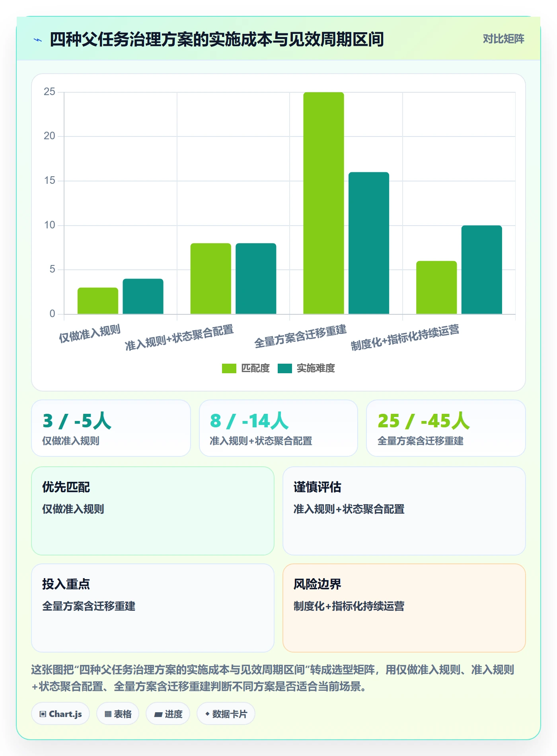Click the green 匹配度 bar for 仅做准入规则
The height and width of the screenshot is (756, 557).
coord(98,301)
